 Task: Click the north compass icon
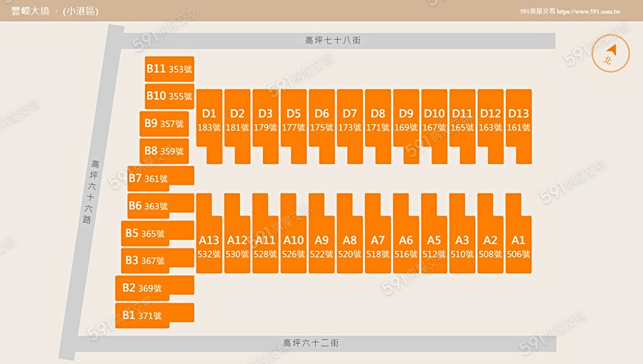coord(611,54)
